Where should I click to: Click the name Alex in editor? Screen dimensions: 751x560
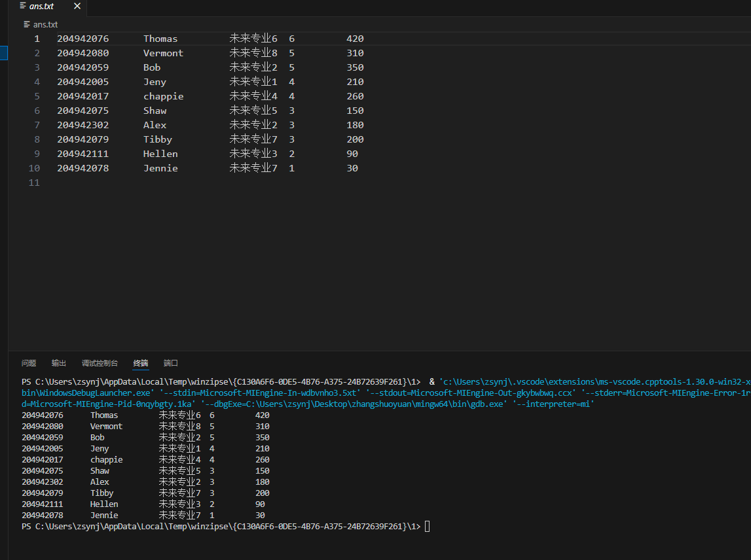[x=155, y=125]
